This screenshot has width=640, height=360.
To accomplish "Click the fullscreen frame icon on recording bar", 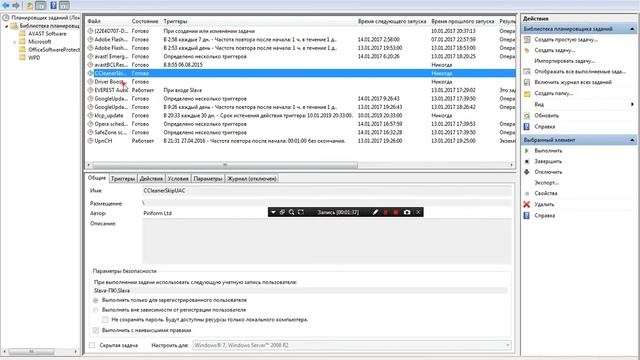I will [301, 212].
